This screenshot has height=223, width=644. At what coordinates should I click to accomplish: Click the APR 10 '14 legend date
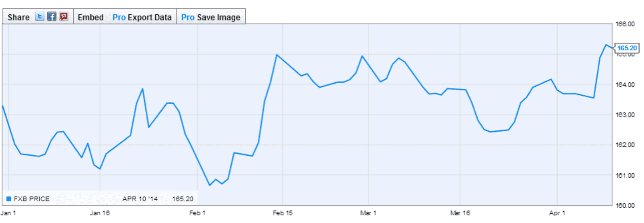coord(140,199)
